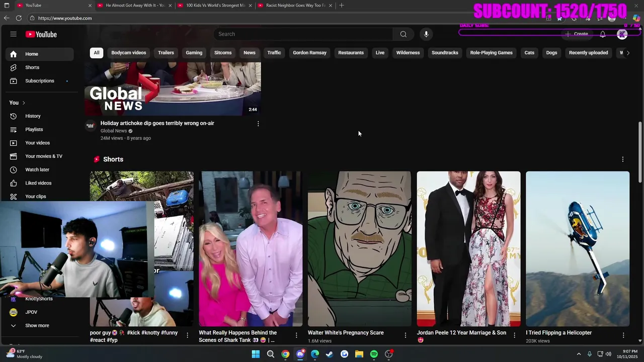Filter by Restaurants chip

pos(351,53)
